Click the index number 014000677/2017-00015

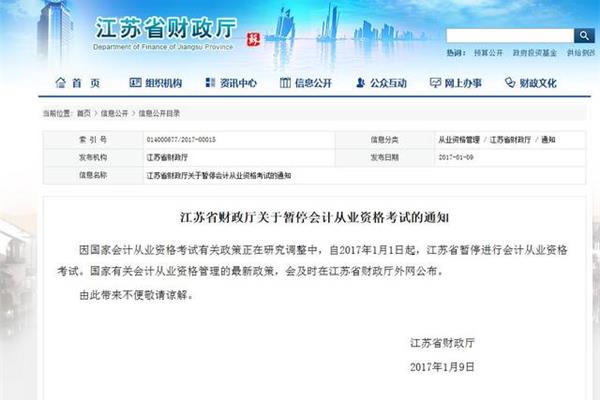click(x=181, y=140)
